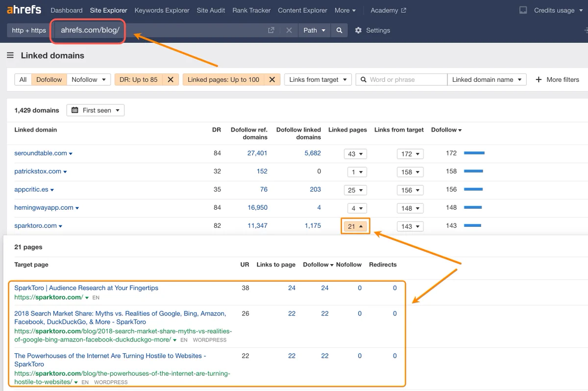Open the Linked domain name dropdown
This screenshot has width=588, height=391.
pos(487,79)
